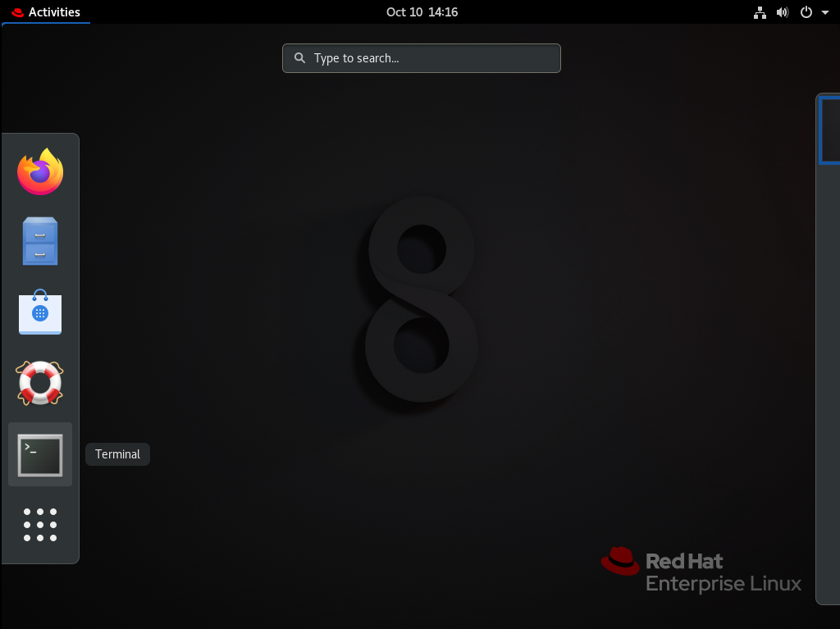The image size is (840, 629).
Task: Launch Terminal from the dash
Action: (40, 454)
